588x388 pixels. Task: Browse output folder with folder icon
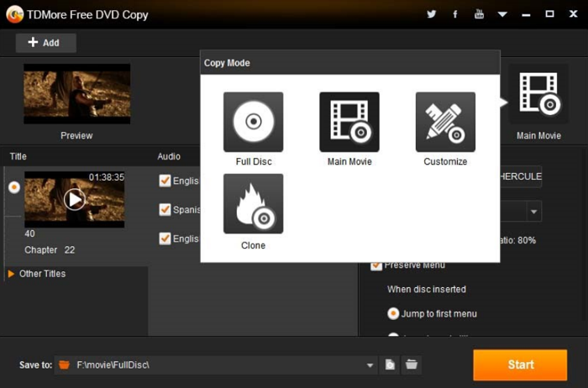[412, 364]
